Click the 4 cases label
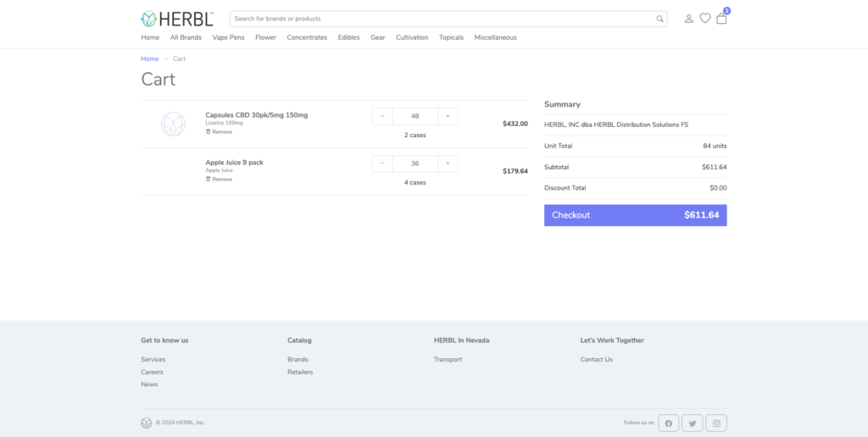The image size is (868, 437). tap(415, 183)
